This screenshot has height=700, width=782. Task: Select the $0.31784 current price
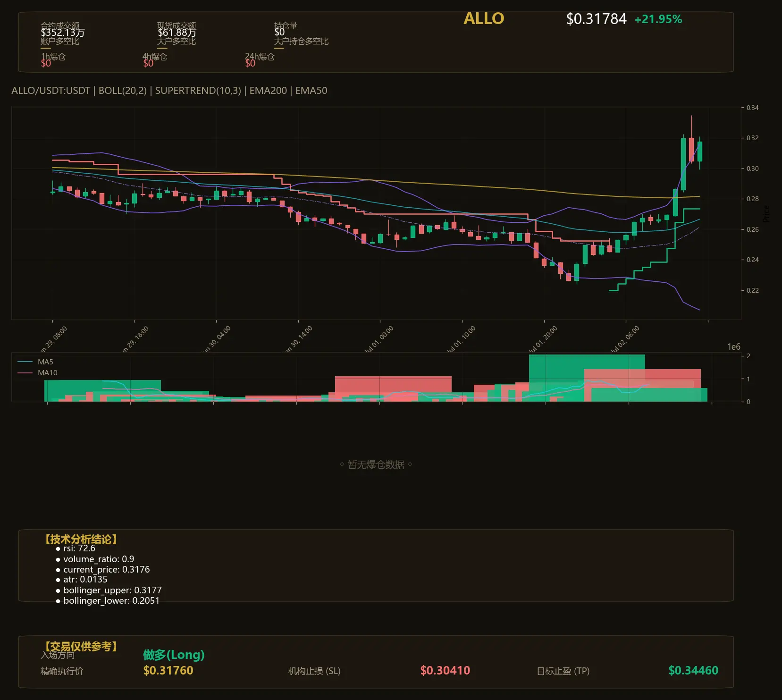(x=596, y=19)
